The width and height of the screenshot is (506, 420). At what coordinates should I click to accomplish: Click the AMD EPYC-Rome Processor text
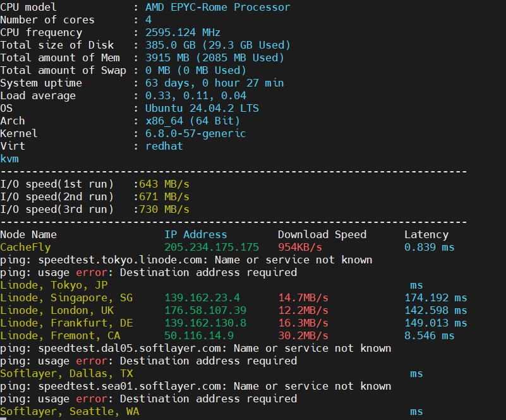217,8
